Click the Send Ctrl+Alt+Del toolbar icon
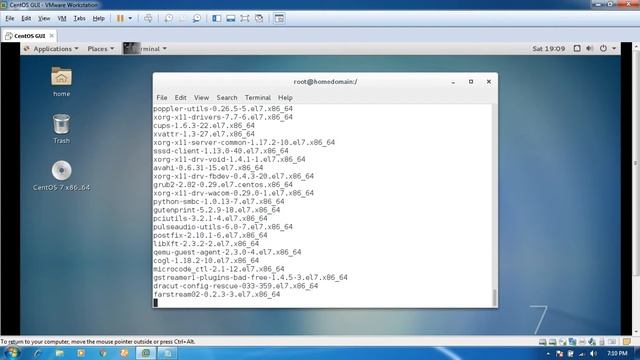Viewport: 640px width, 360px height. [x=148, y=18]
